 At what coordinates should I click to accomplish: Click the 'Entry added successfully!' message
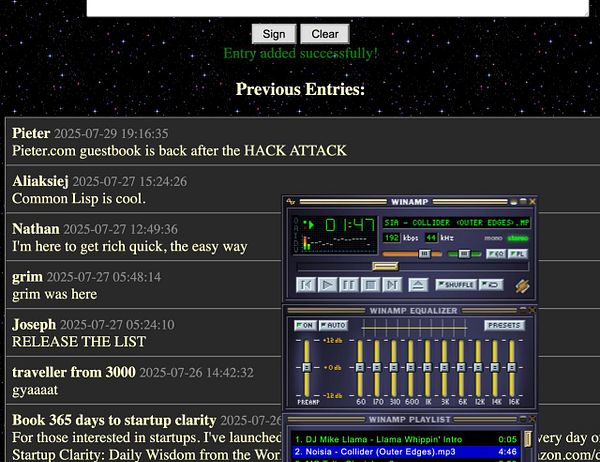[300, 53]
